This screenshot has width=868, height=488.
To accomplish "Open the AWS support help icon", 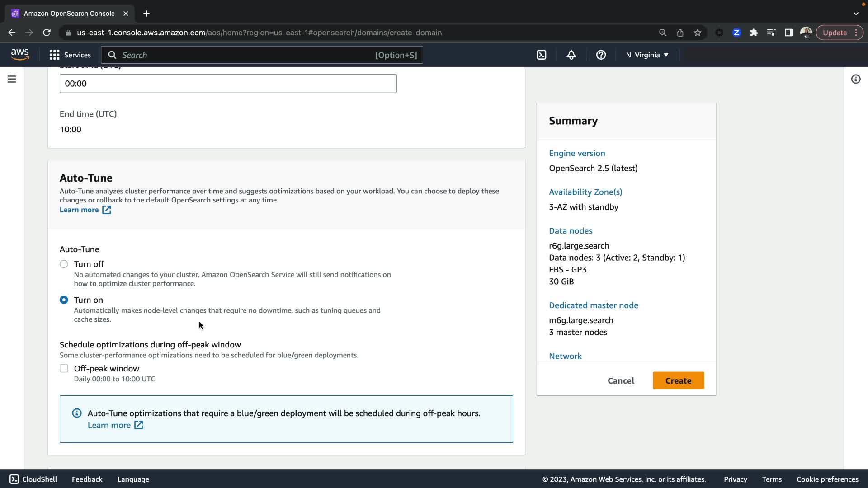I will 601,55.
